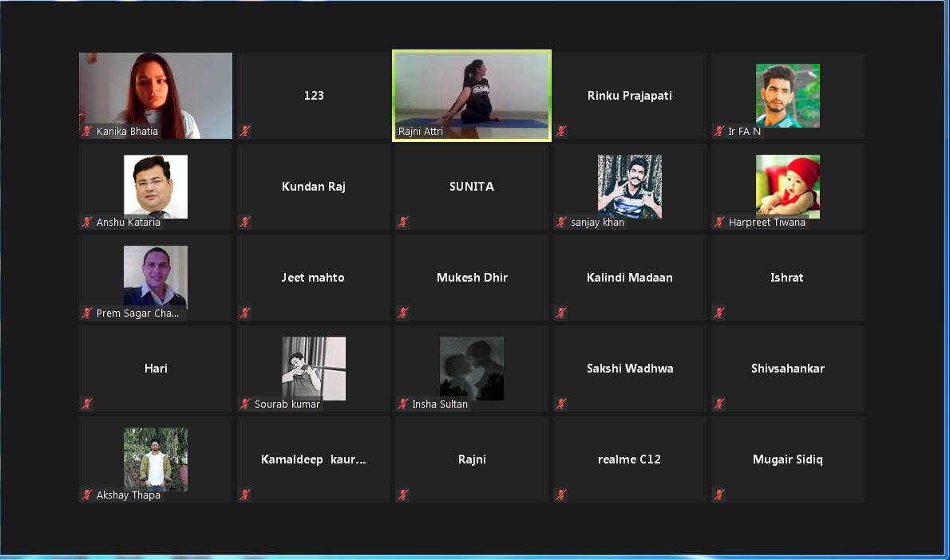Click the Prem Sagar Cha... name label
The width and height of the screenshot is (950, 560).
tap(137, 313)
